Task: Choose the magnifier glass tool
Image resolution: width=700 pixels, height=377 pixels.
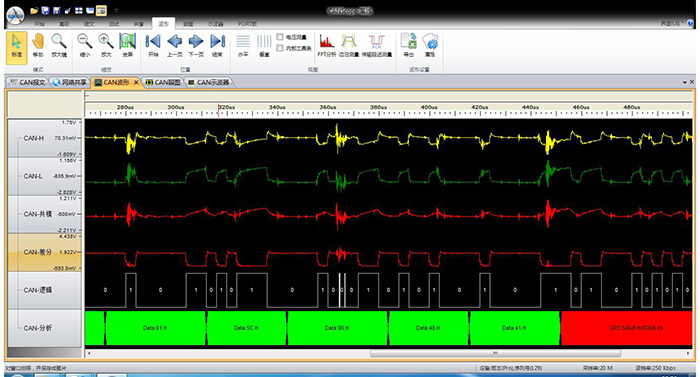Action: click(x=59, y=46)
